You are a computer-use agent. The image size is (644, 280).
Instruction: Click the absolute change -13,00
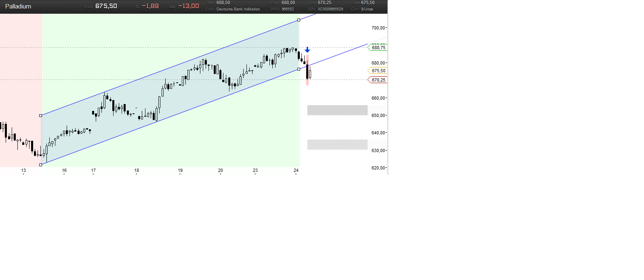coord(189,6)
